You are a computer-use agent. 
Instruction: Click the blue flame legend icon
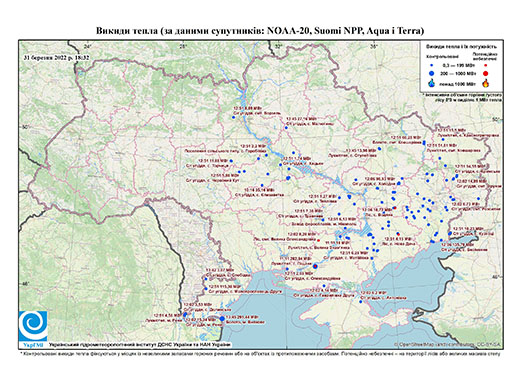click(x=432, y=83)
